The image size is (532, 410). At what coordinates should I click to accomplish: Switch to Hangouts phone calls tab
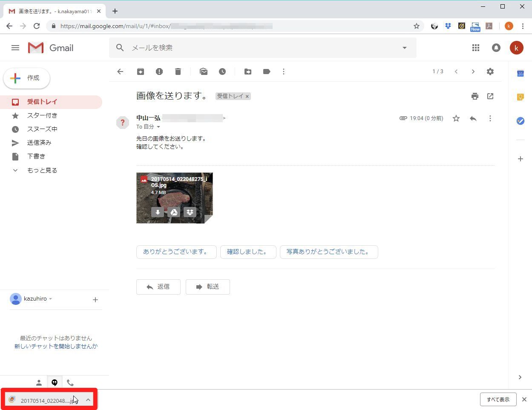(70, 383)
